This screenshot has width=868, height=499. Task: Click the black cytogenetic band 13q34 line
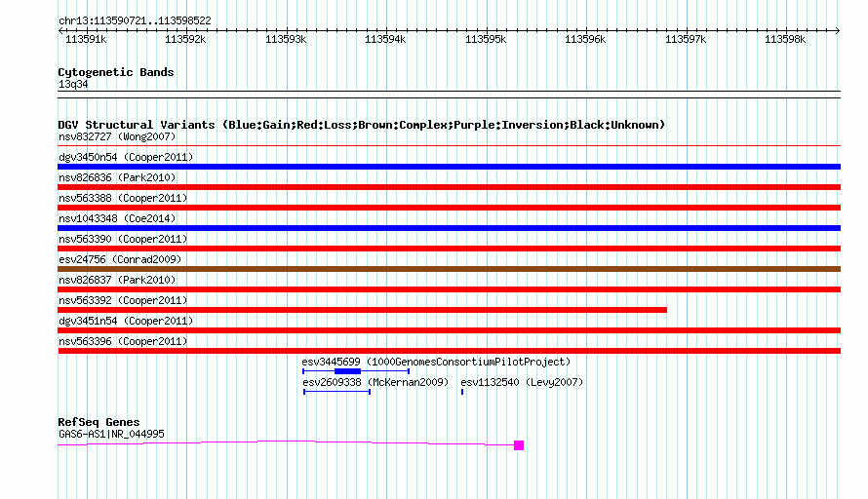[449, 95]
